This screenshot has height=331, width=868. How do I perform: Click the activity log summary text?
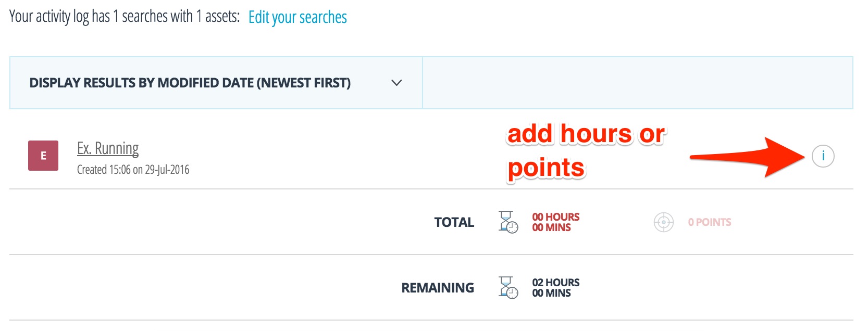tap(124, 17)
